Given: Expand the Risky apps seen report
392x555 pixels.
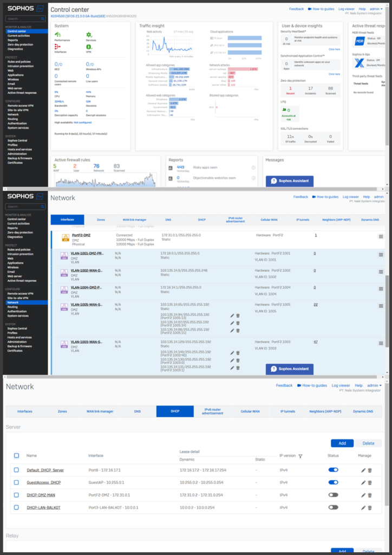Looking at the screenshot, I should coord(253,168).
